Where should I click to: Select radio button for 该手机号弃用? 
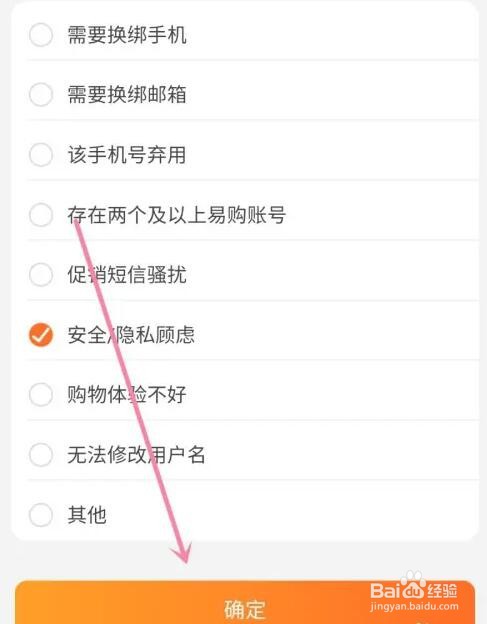click(41, 155)
